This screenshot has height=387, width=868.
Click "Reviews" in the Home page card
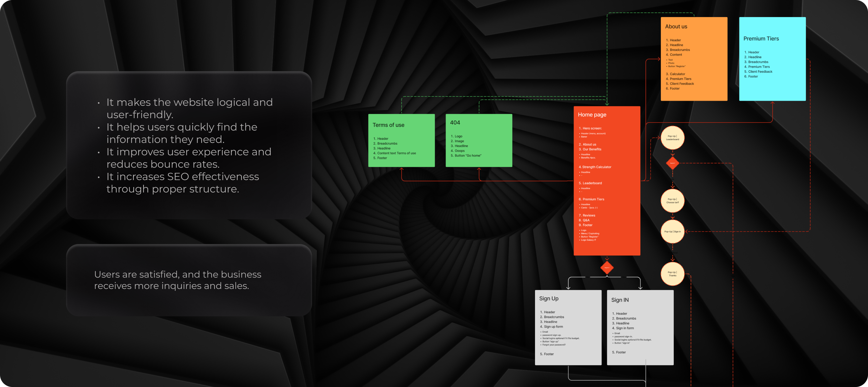[x=587, y=215]
